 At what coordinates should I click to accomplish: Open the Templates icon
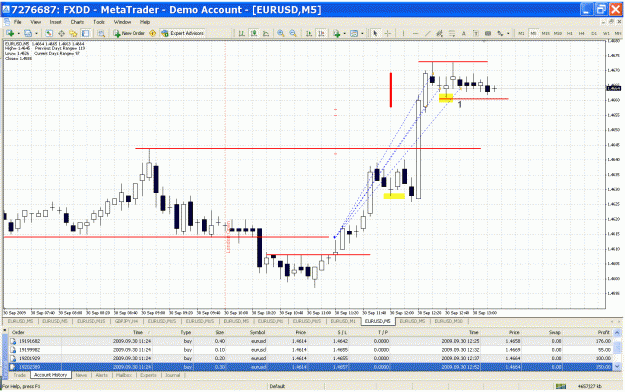[x=354, y=33]
